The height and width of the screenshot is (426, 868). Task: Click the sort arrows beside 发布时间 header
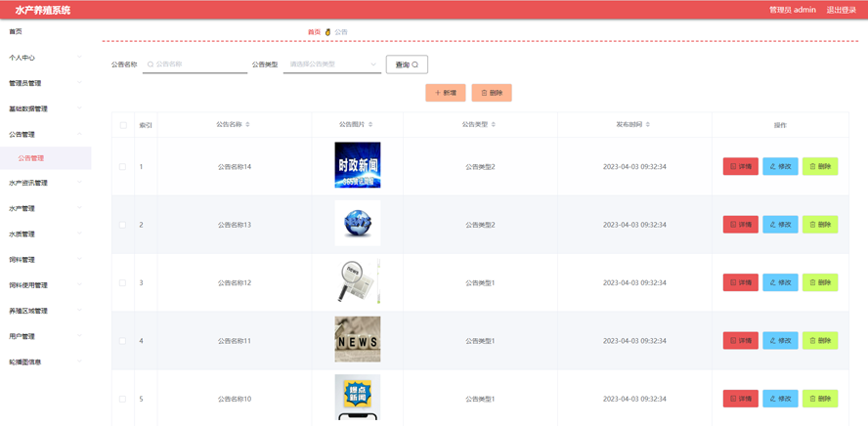(x=648, y=124)
